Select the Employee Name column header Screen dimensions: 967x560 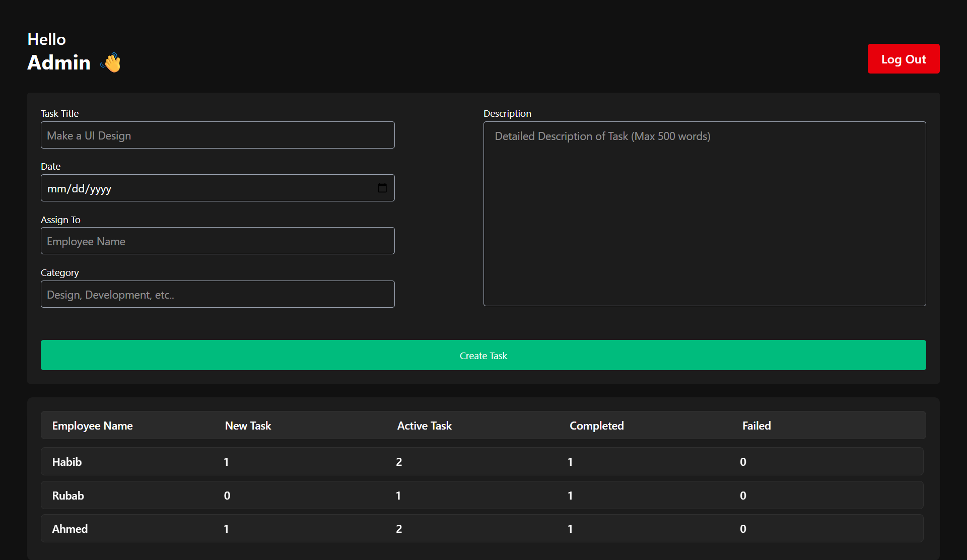coord(92,426)
